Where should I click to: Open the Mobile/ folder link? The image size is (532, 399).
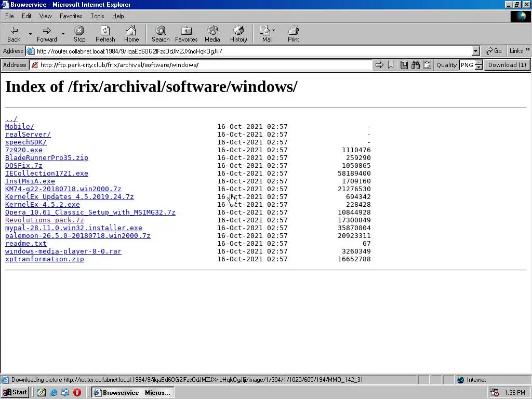20,127
